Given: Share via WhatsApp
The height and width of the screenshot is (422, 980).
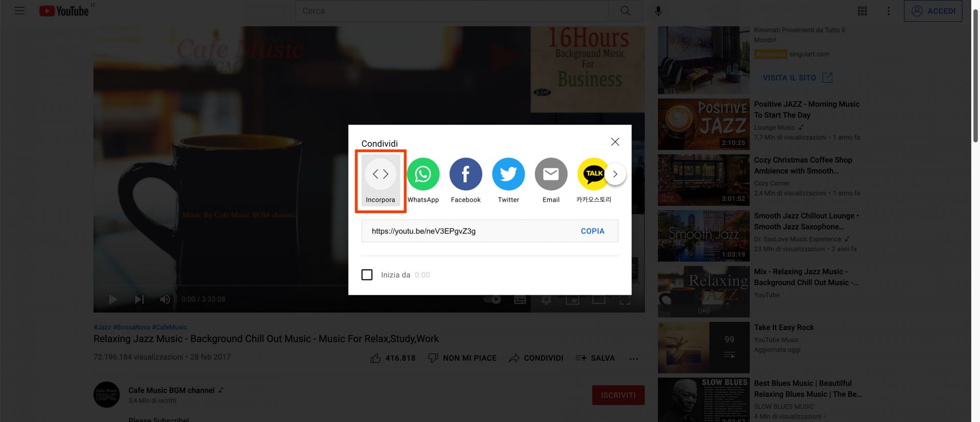Looking at the screenshot, I should point(423,180).
